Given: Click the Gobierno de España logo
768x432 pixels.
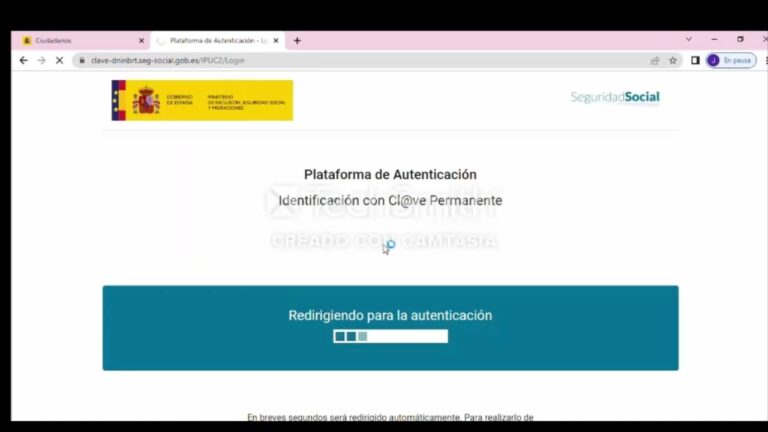Looking at the screenshot, I should coord(202,100).
